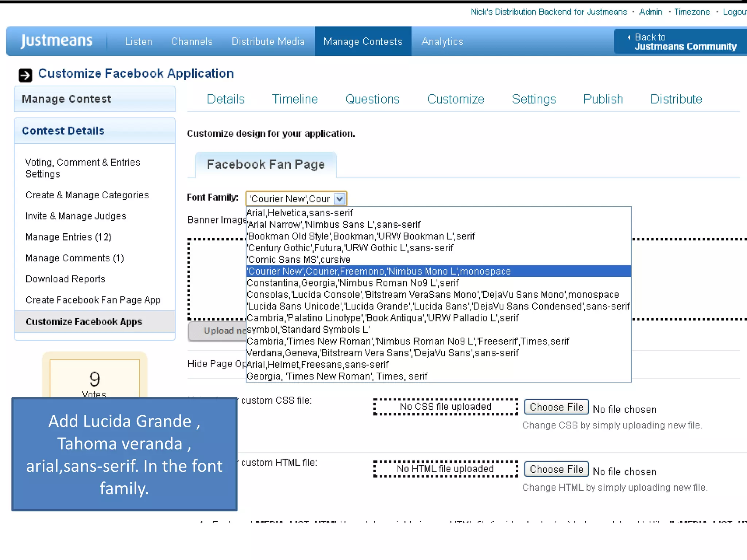Click the black arrow icon beside page title
The image size is (747, 560).
tap(25, 75)
